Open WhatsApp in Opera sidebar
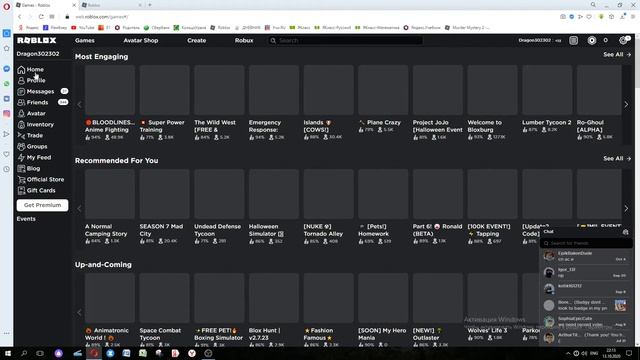 pyautogui.click(x=7, y=84)
